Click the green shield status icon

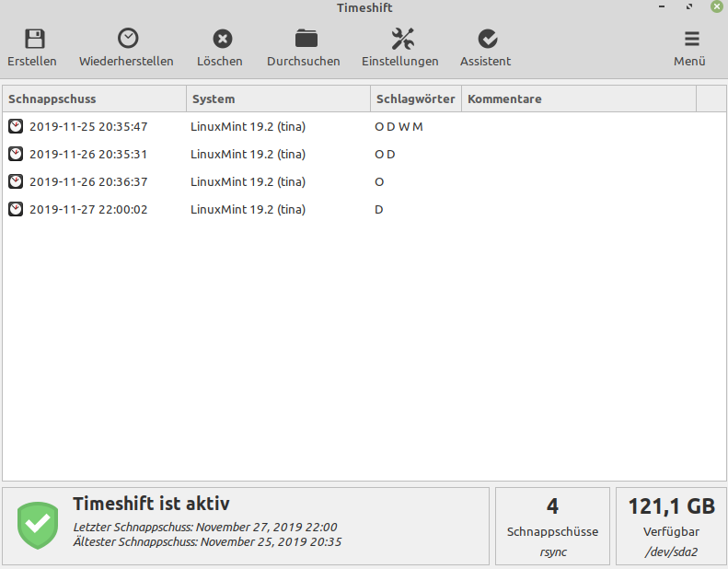38,526
